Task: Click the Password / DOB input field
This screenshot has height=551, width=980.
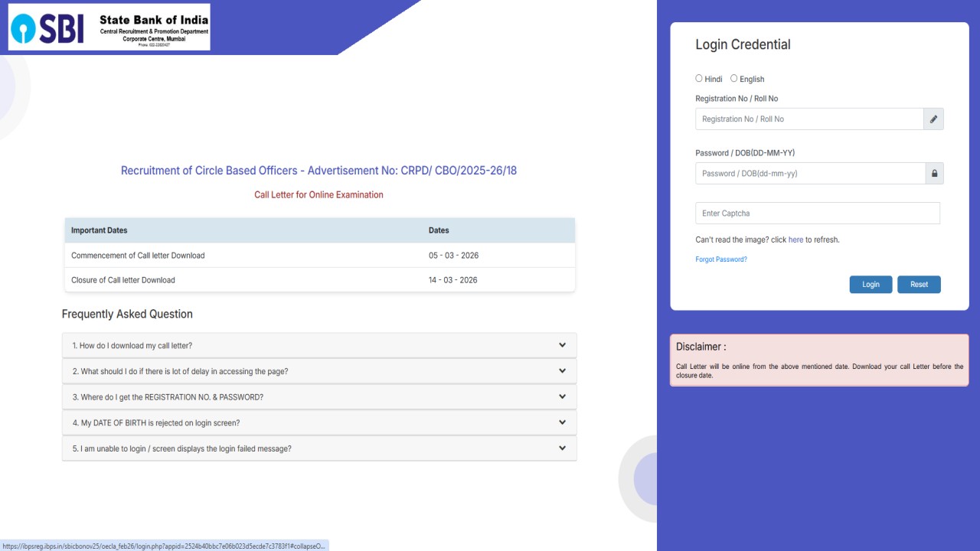Action: coord(809,173)
